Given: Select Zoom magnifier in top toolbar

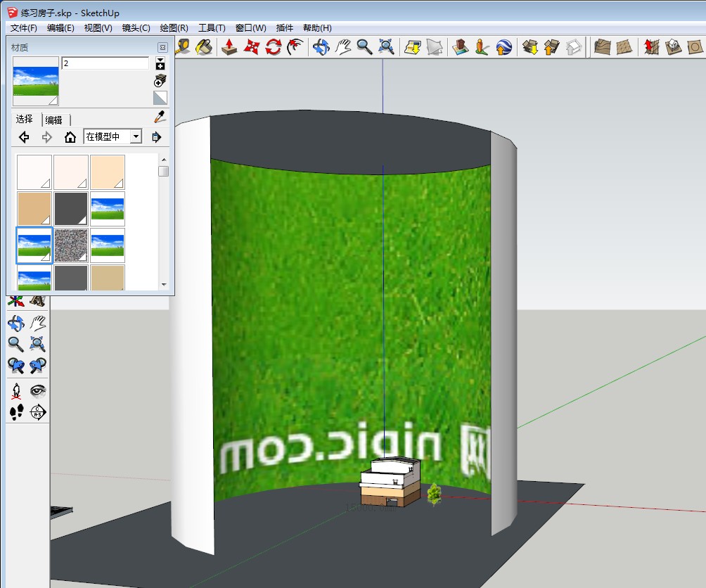Looking at the screenshot, I should click(x=364, y=47).
